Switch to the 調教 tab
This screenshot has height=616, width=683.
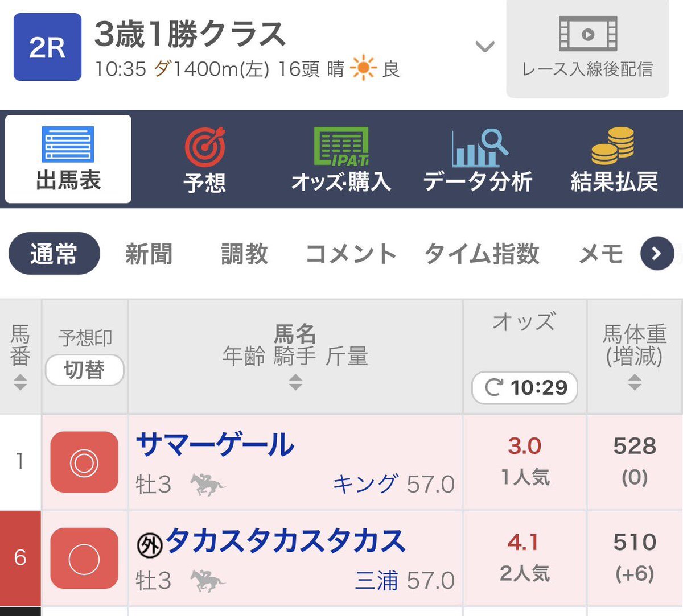(x=244, y=254)
